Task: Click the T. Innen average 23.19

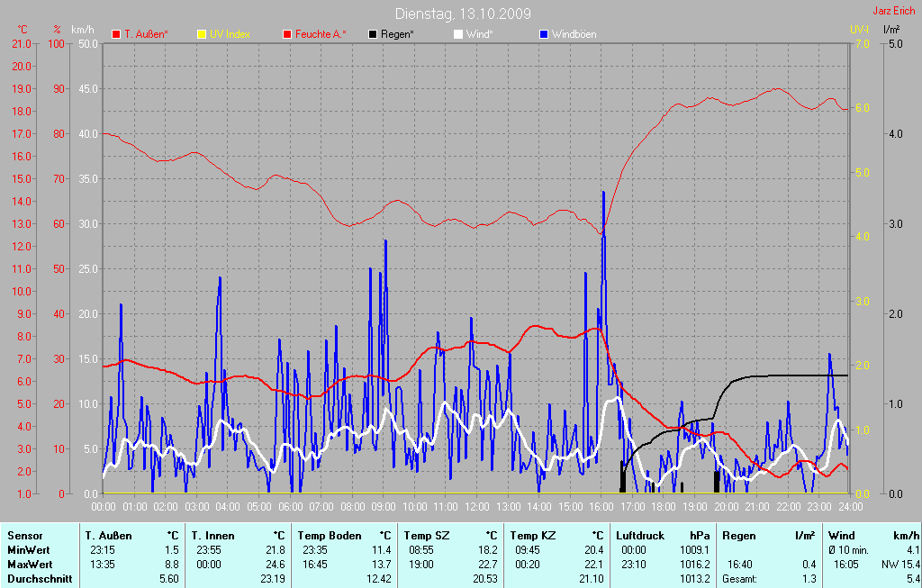Action: coord(273,579)
